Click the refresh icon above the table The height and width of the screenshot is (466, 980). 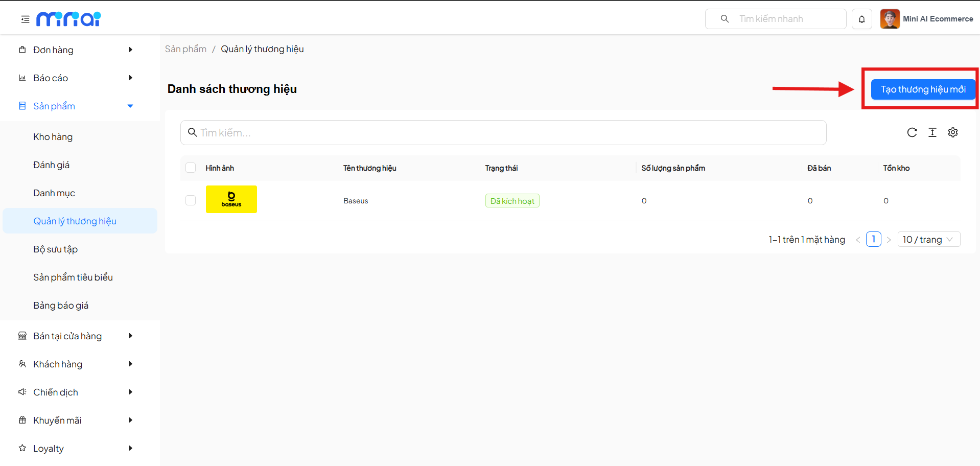click(912, 133)
